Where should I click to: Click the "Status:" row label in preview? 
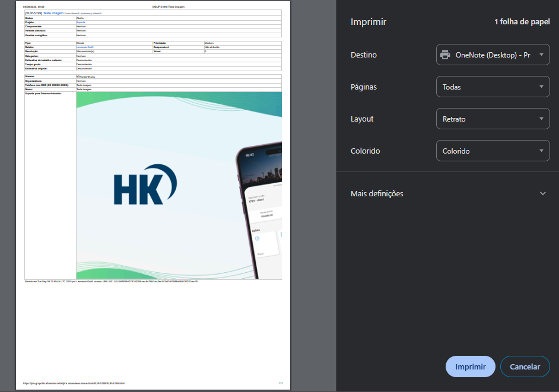[x=29, y=18]
